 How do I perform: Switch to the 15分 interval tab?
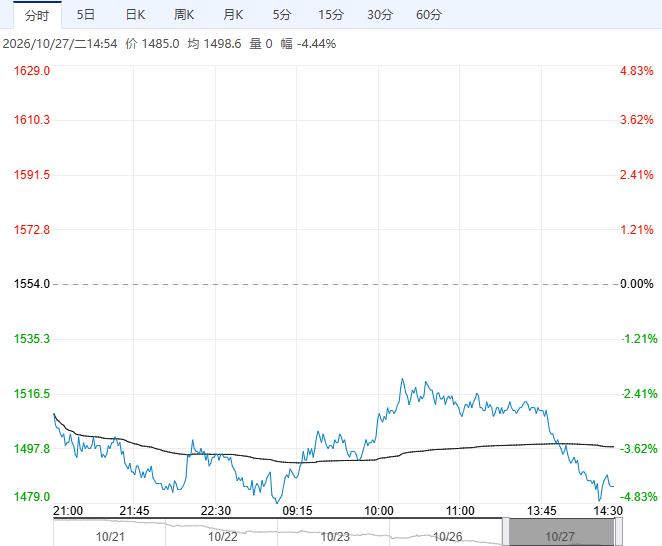tap(331, 15)
